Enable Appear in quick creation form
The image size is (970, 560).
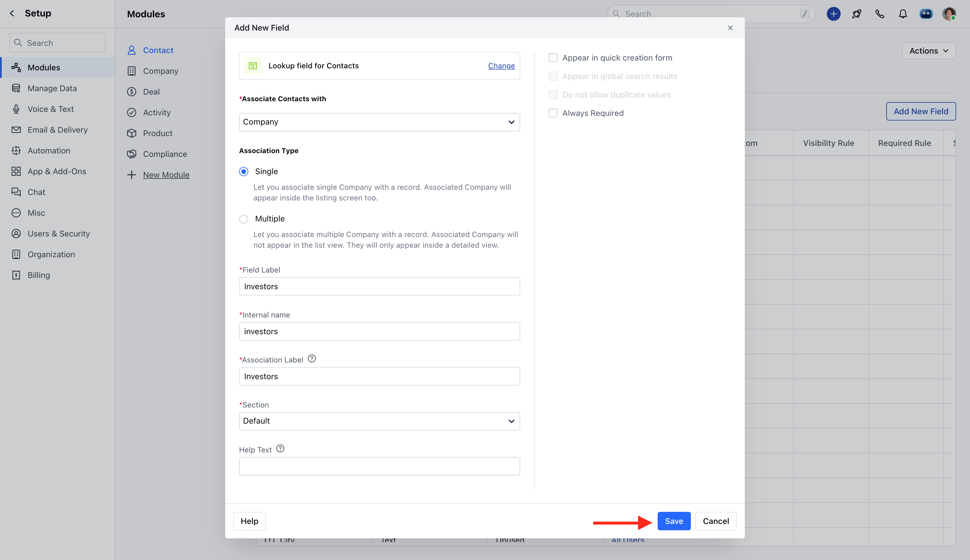click(553, 58)
